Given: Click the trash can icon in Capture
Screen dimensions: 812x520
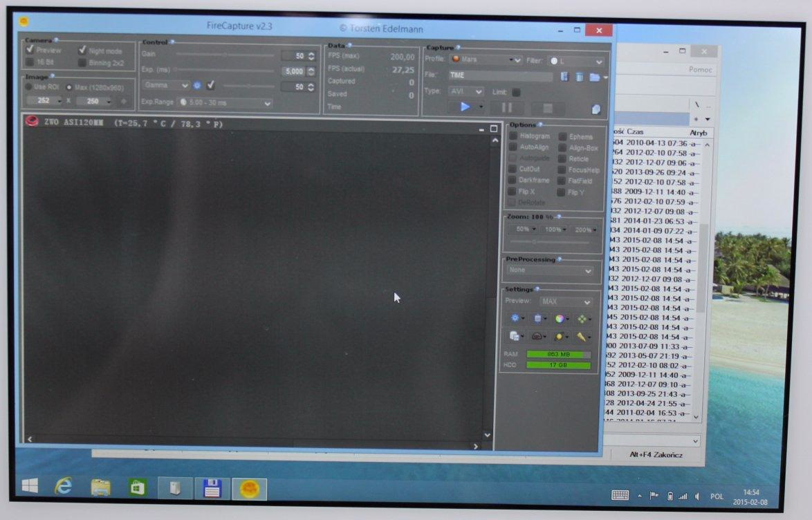Looking at the screenshot, I should coord(579,77).
